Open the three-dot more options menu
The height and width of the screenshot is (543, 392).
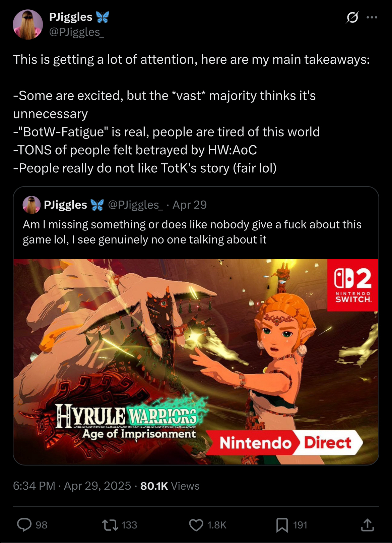[x=372, y=17]
